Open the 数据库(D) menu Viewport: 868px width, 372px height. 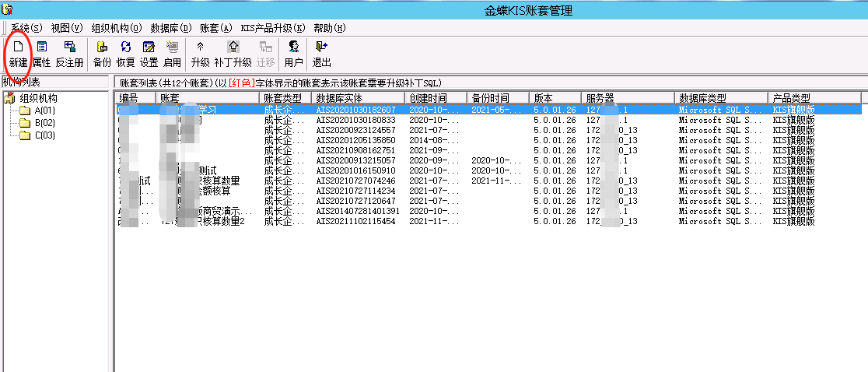[x=170, y=28]
